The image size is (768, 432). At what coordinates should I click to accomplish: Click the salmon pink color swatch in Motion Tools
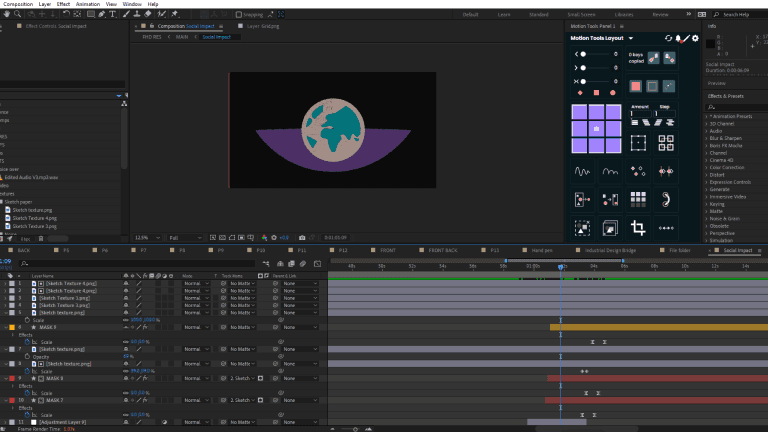coord(635,86)
